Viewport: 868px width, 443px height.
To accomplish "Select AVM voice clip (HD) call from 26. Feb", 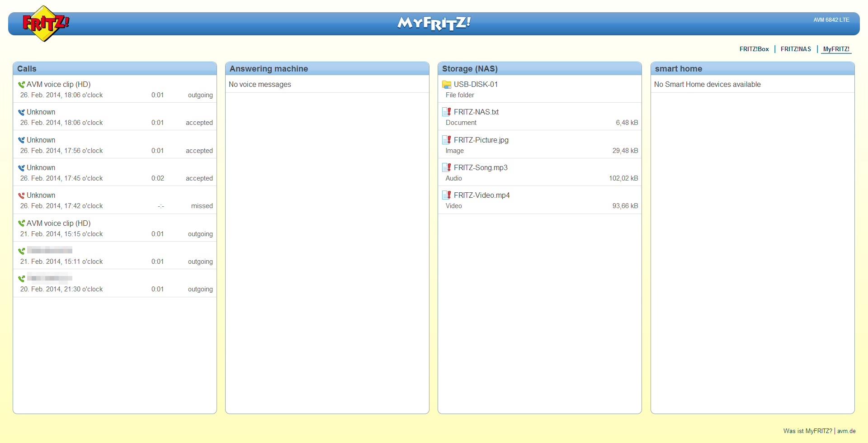I will tap(58, 84).
